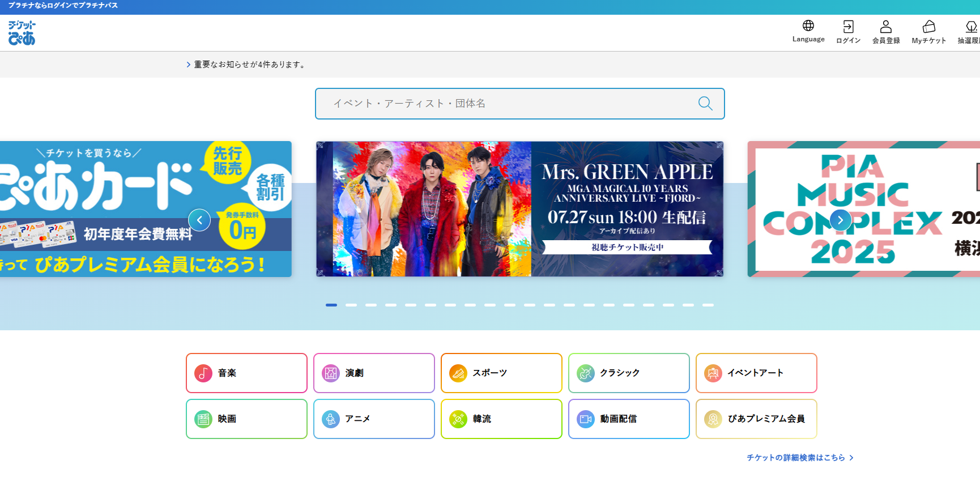
Task: Click the 映画 clapperboard icon
Action: click(203, 419)
